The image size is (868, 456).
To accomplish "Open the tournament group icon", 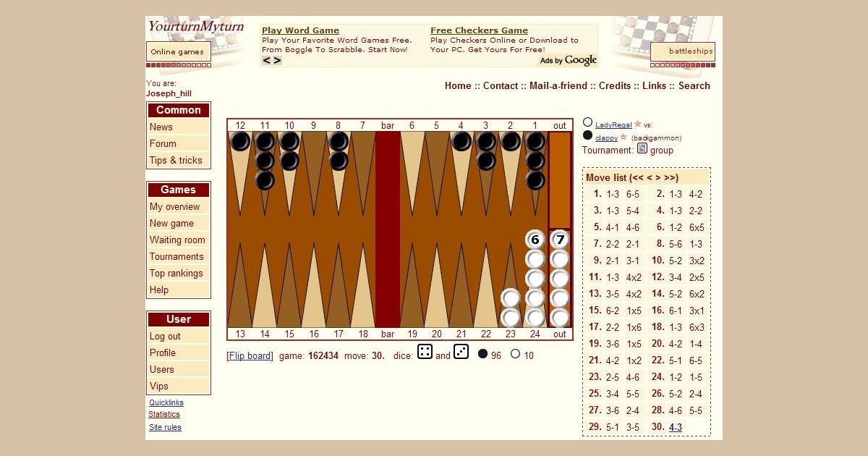I will pos(642,148).
